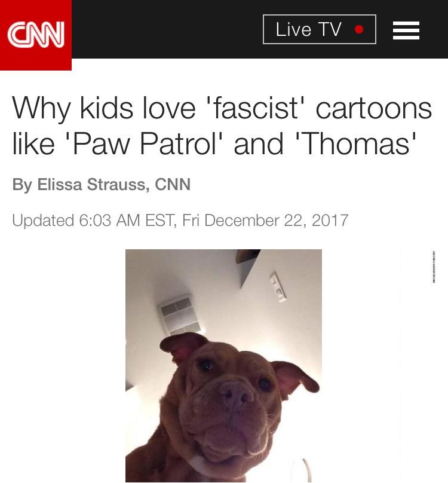
Task: Open the Live TV button
Action: coord(320,29)
